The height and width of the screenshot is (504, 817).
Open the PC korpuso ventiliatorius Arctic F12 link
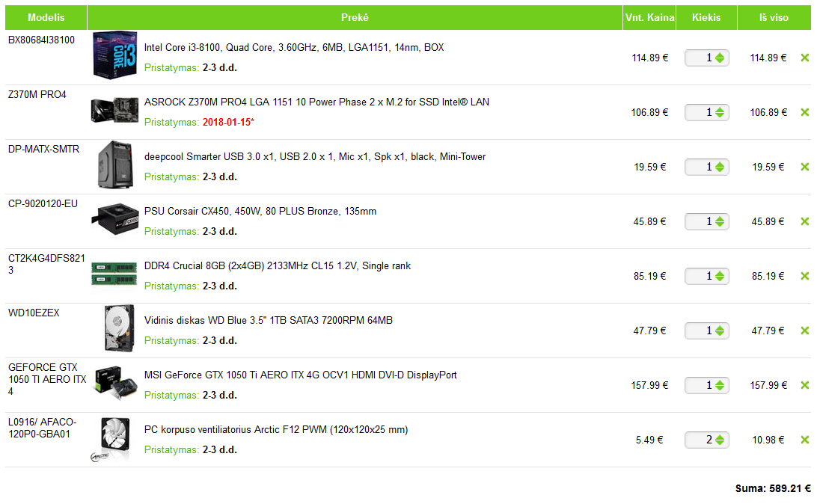(x=276, y=430)
